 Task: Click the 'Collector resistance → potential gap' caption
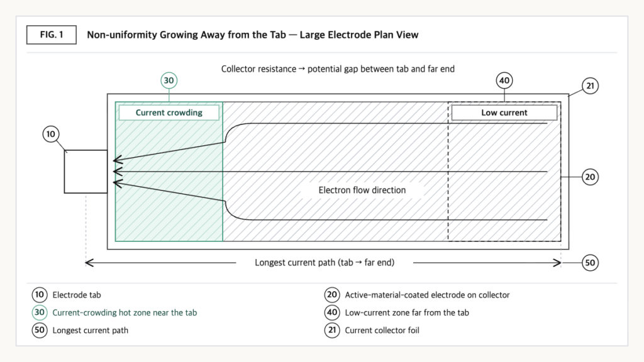tap(338, 69)
